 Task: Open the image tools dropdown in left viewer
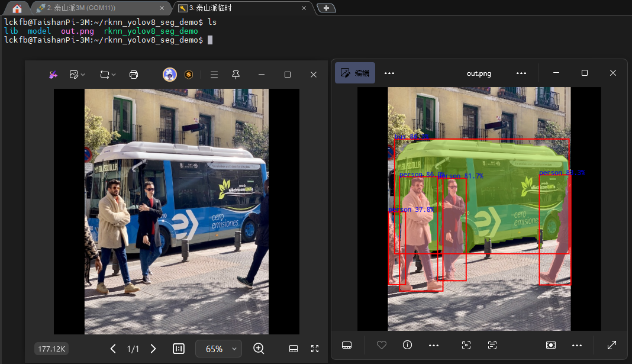(77, 75)
